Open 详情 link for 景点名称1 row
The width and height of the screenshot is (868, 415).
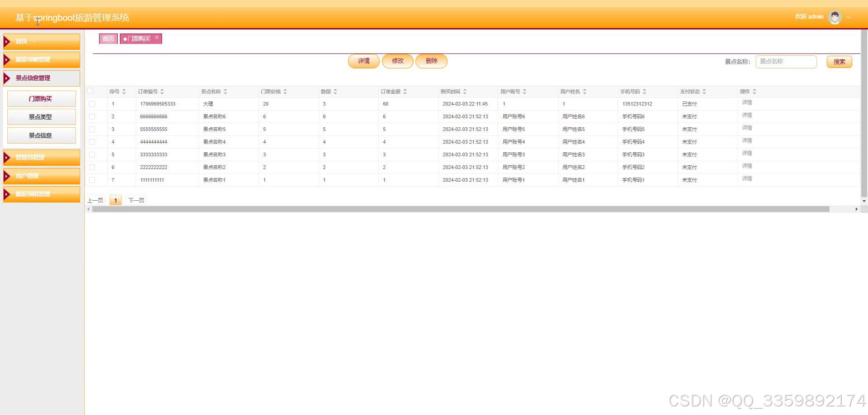tap(747, 179)
